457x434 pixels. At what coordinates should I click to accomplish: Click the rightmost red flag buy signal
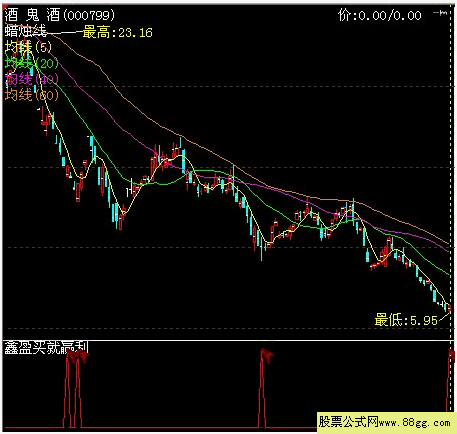coord(451,355)
